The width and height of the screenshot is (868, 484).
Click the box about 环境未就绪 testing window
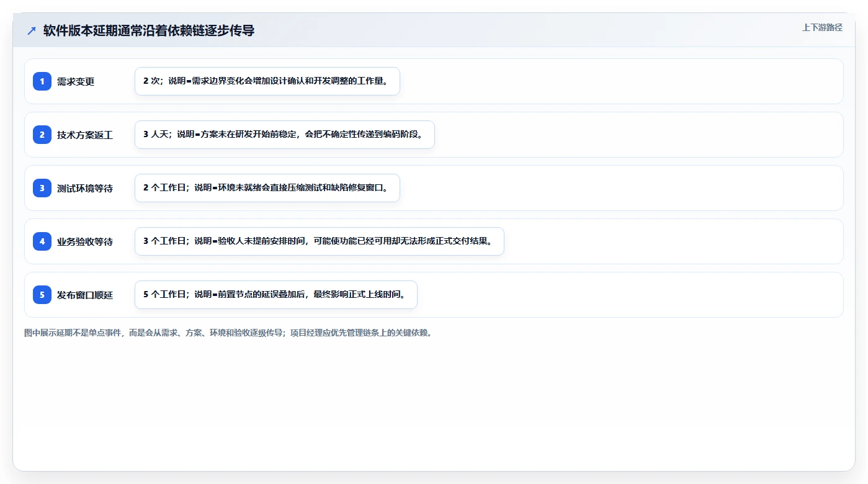click(267, 188)
